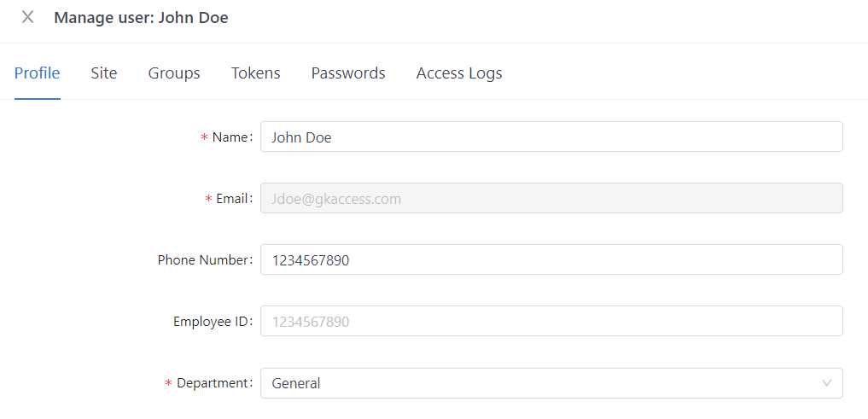Click the red asterisk beside Department
This screenshot has height=419, width=868.
coord(168,384)
